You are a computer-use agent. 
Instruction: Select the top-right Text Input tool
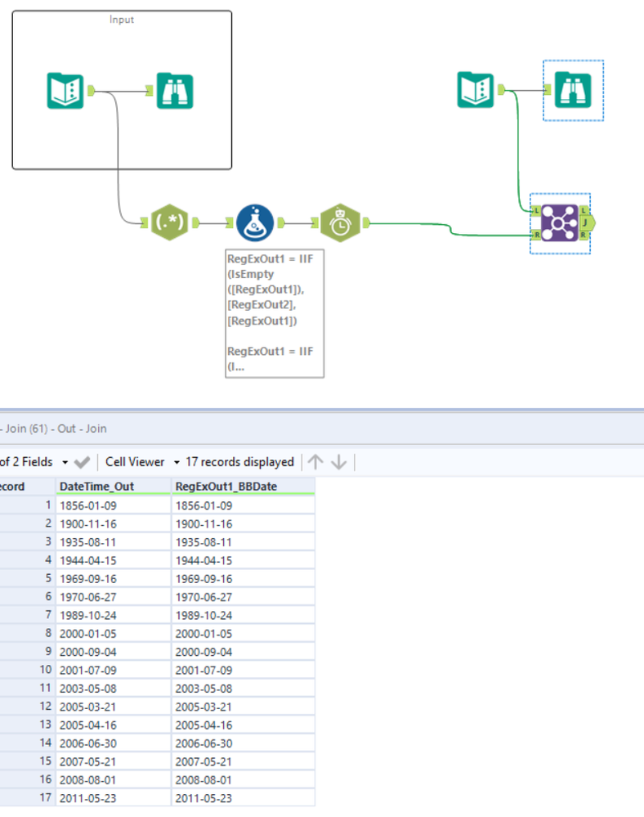click(476, 90)
